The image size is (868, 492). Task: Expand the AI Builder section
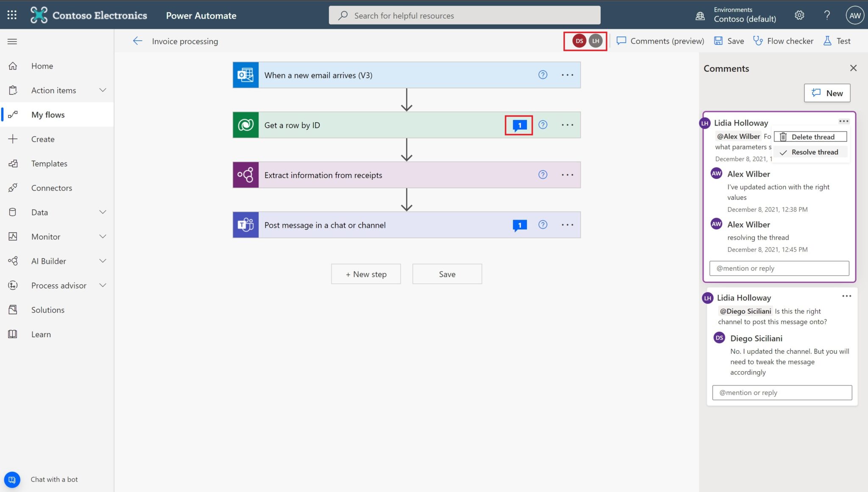[103, 261]
